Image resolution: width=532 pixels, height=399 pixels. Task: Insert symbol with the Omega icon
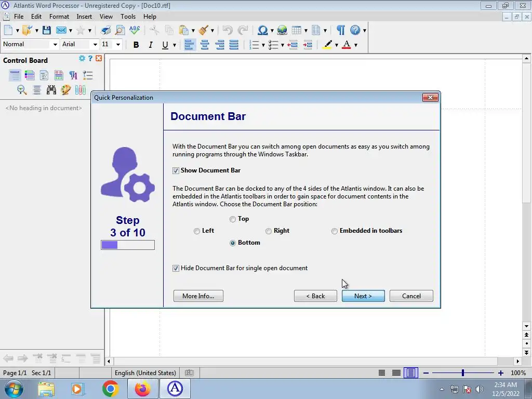coord(262,30)
